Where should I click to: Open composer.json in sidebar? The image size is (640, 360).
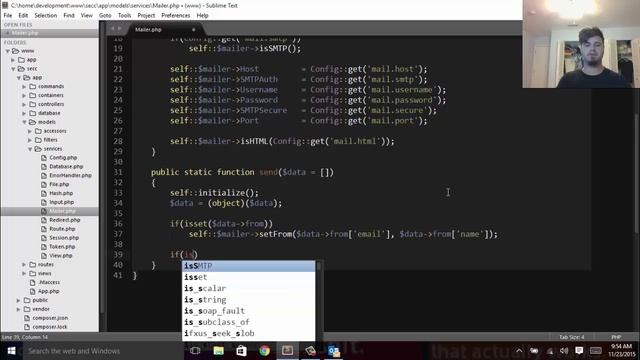50,318
